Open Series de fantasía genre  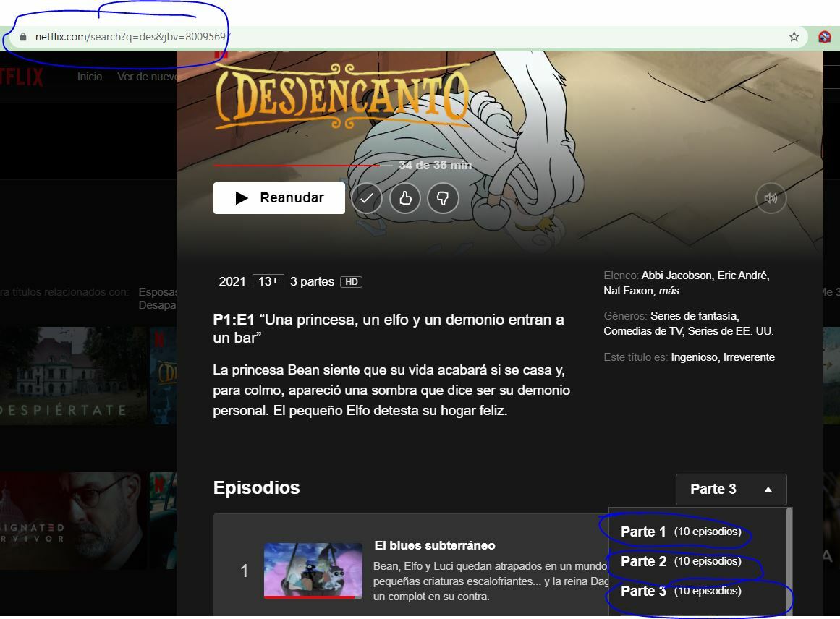(695, 316)
